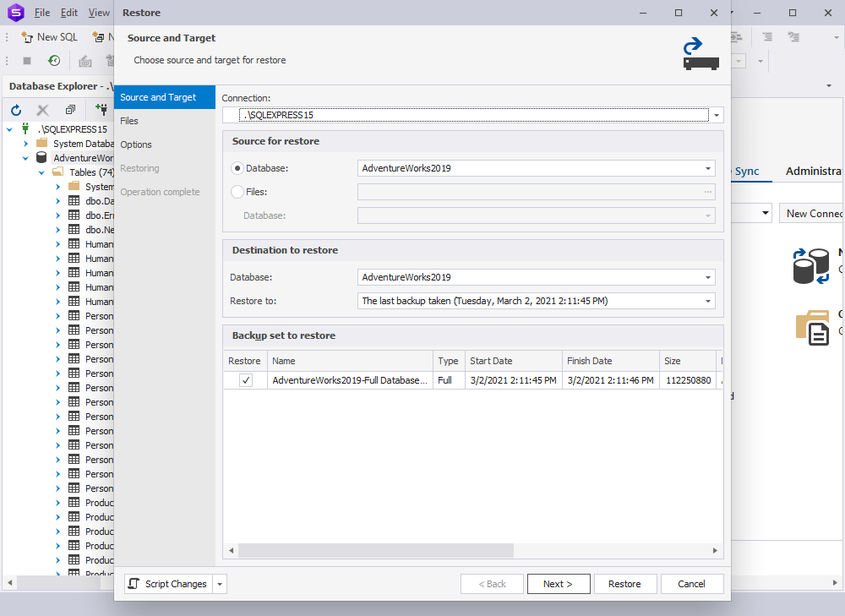
Task: Click the execution history green icon
Action: 52,60
